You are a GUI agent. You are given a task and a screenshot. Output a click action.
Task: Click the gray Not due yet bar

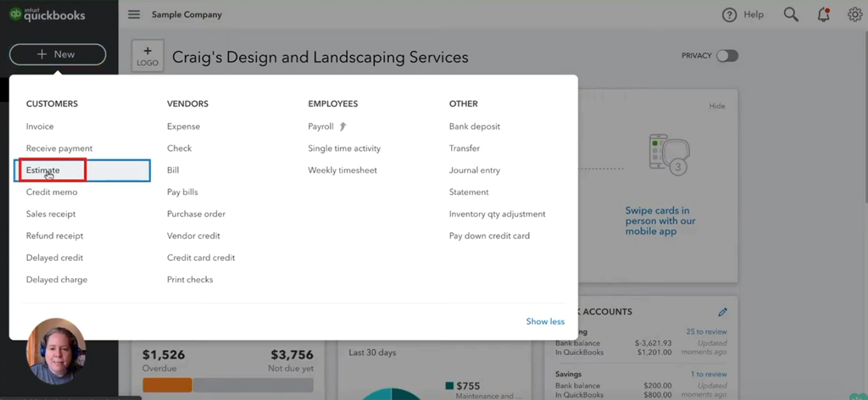pos(253,385)
